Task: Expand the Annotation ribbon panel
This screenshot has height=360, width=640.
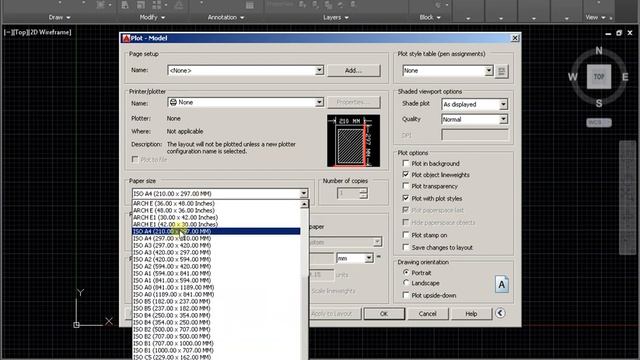Action: click(226, 18)
